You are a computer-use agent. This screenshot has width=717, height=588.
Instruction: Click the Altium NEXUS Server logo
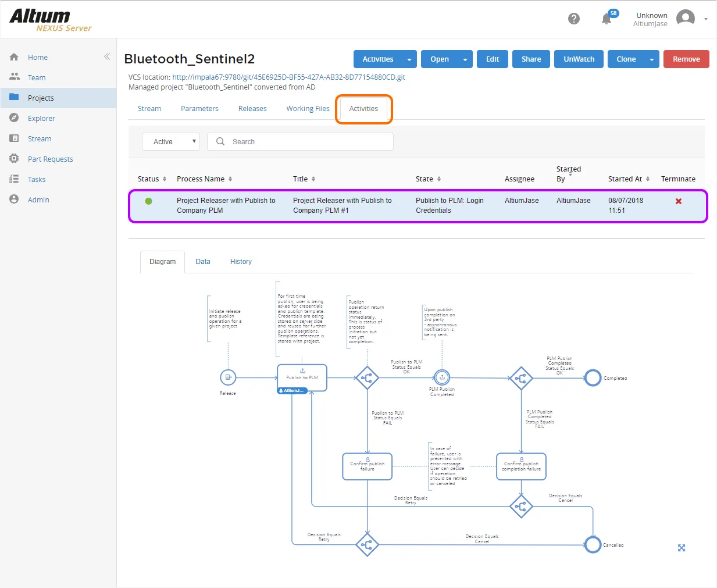click(51, 20)
